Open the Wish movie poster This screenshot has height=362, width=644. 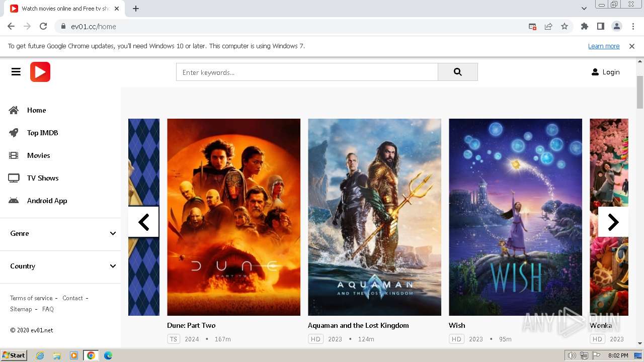coord(516,217)
